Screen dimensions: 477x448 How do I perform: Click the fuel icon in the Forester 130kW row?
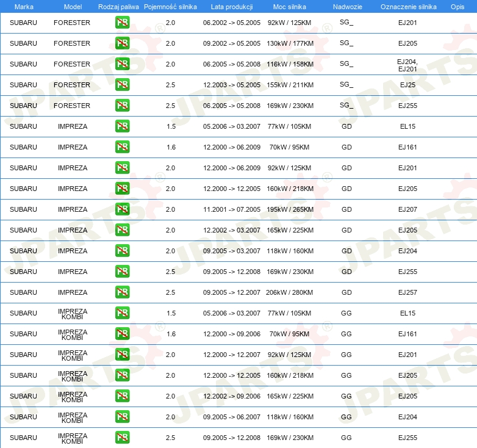click(122, 43)
